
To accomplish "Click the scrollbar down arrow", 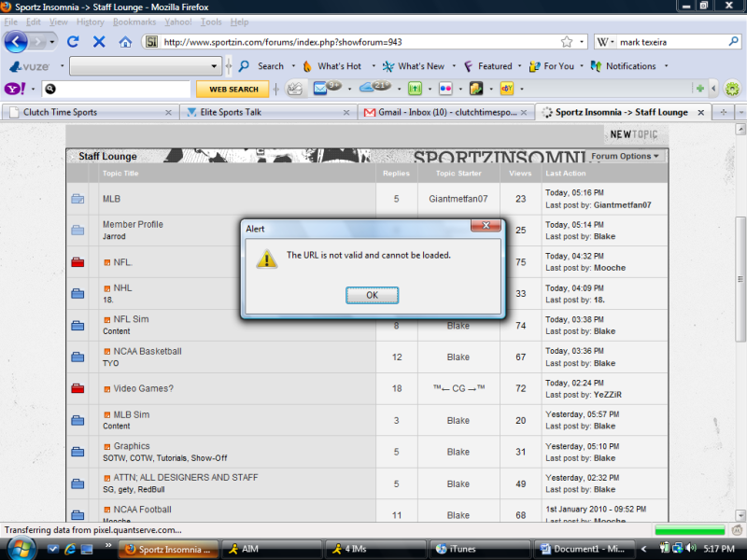I will point(740,515).
